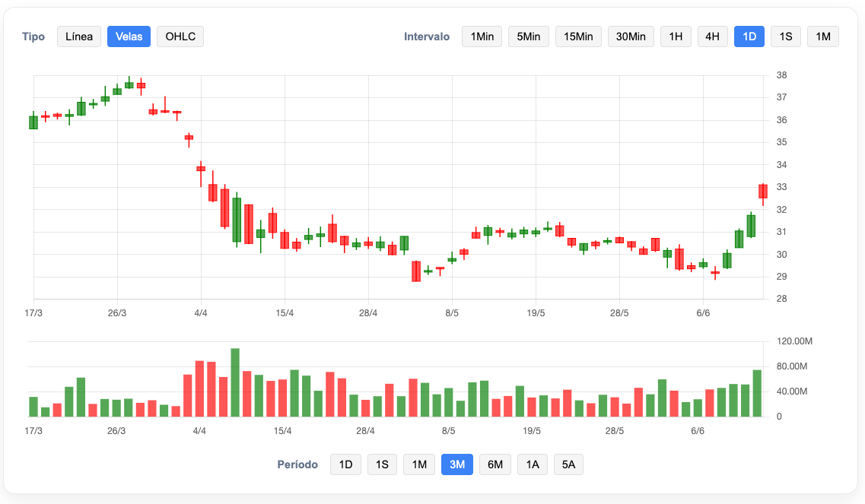Click the 120.00M volume axis label
Screen dimensions: 865x504
(794, 341)
